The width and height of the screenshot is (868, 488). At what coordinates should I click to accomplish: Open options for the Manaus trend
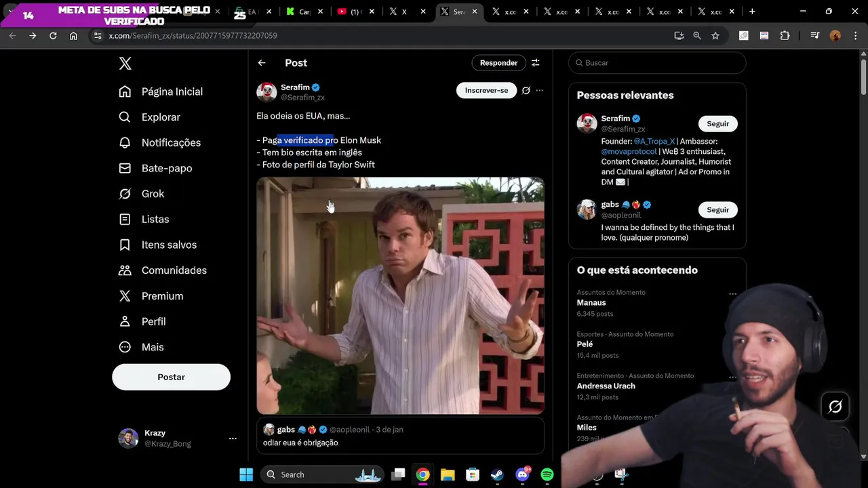pyautogui.click(x=732, y=293)
